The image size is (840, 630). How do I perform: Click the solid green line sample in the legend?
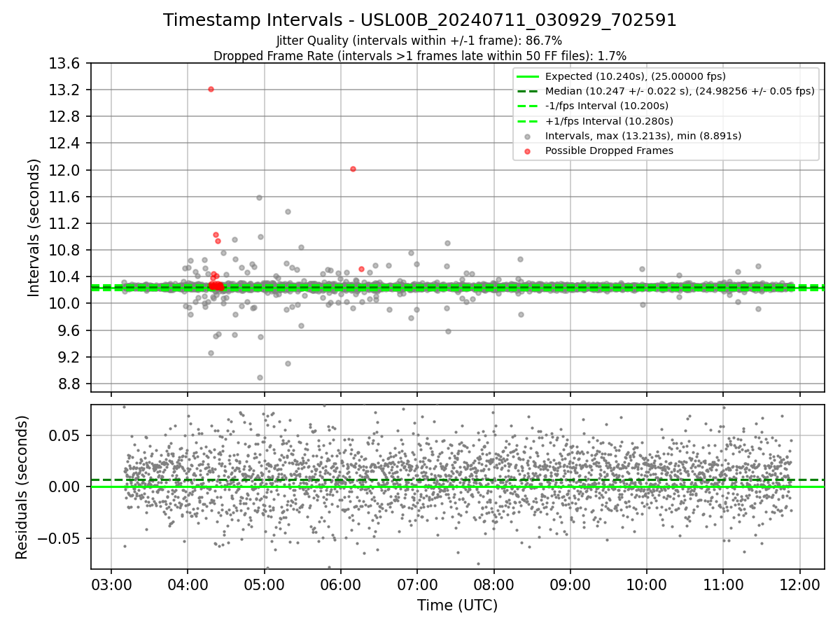point(526,76)
